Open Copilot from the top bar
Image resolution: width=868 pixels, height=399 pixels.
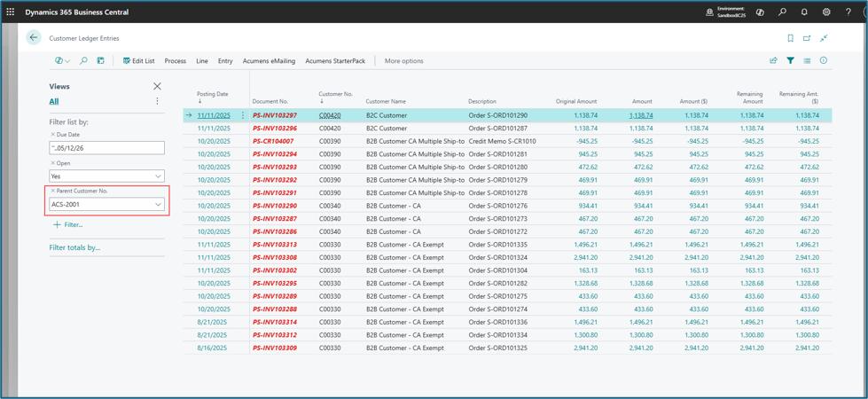(x=760, y=12)
